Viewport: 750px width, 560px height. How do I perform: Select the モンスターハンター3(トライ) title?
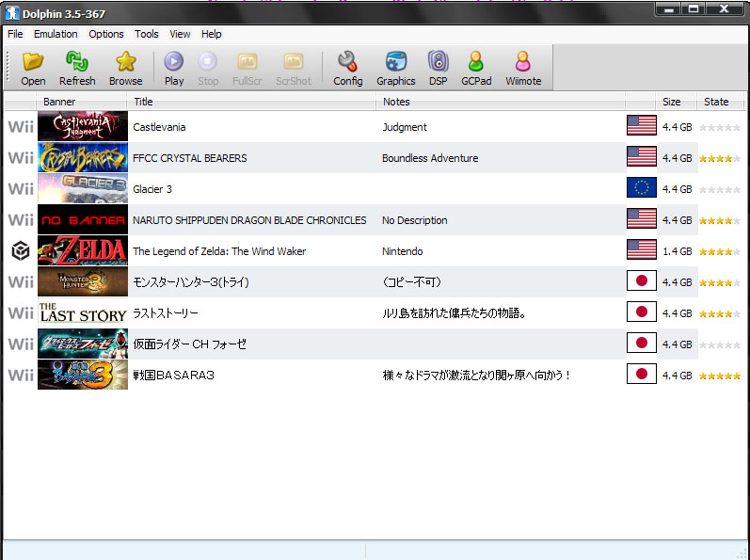(191, 282)
